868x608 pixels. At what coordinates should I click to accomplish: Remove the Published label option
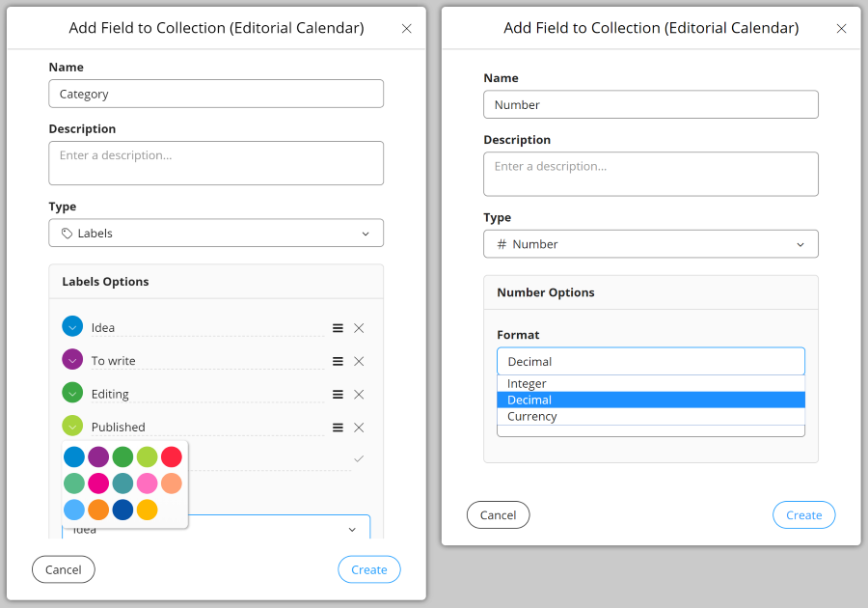[x=359, y=428]
